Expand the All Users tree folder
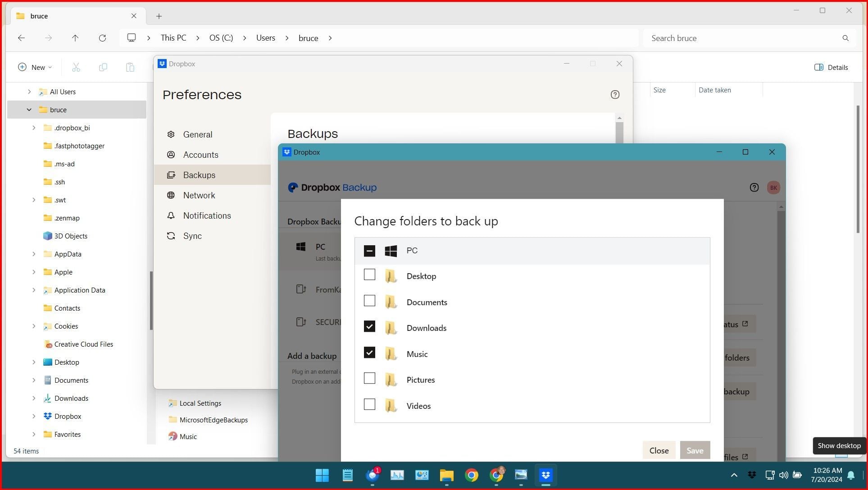Screen dimensions: 868x490 [29, 92]
